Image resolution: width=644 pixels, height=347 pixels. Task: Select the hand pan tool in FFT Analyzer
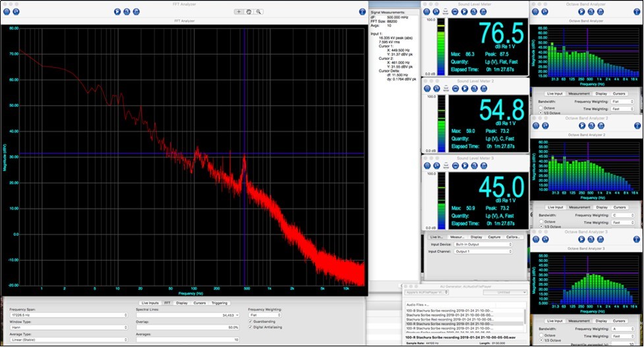(249, 11)
